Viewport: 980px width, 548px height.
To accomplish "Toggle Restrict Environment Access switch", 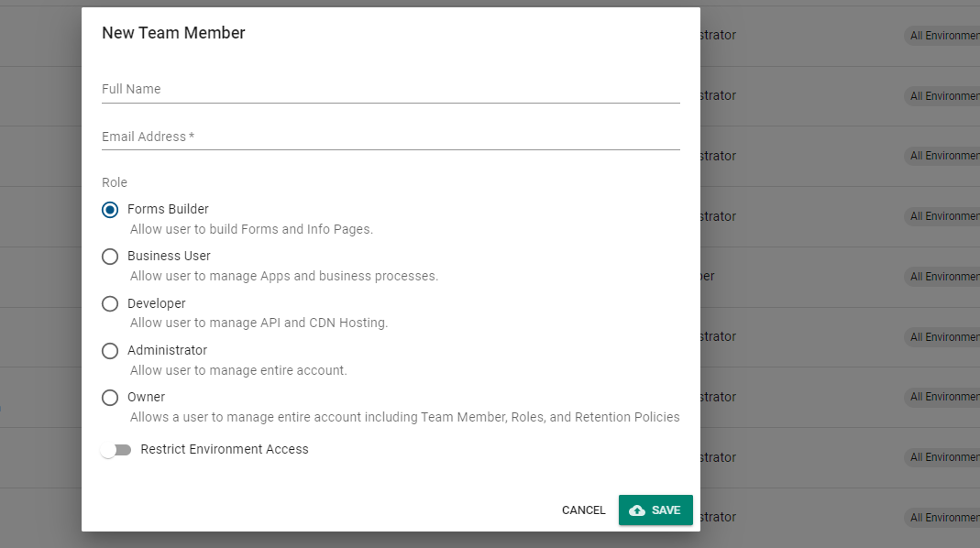I will point(116,450).
